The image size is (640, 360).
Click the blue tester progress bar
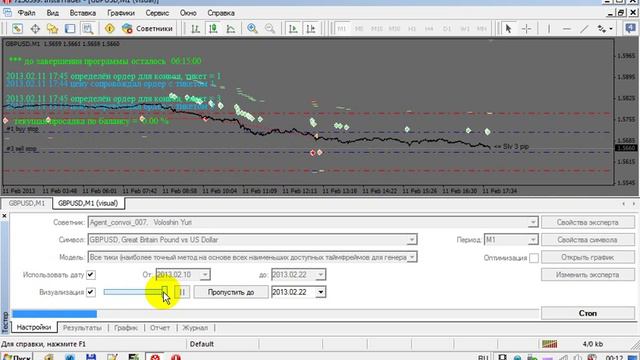[x=55, y=313]
